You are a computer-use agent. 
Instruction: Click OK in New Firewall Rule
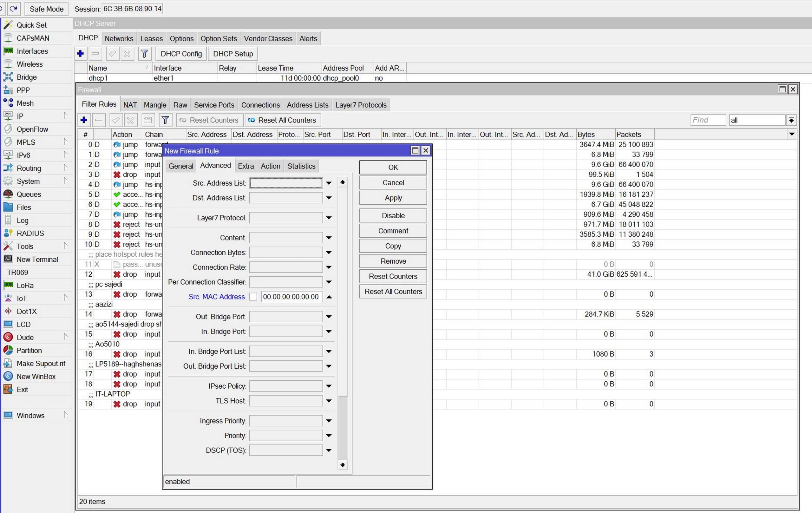[x=393, y=167]
